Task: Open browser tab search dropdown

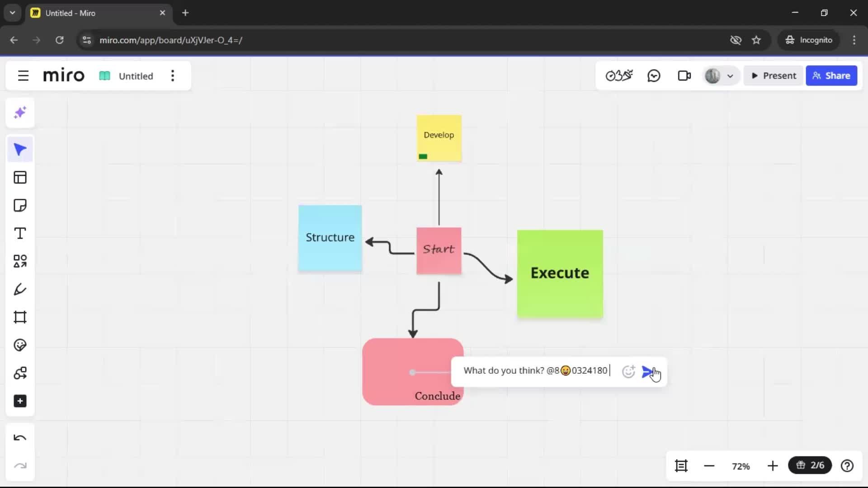Action: (x=13, y=13)
